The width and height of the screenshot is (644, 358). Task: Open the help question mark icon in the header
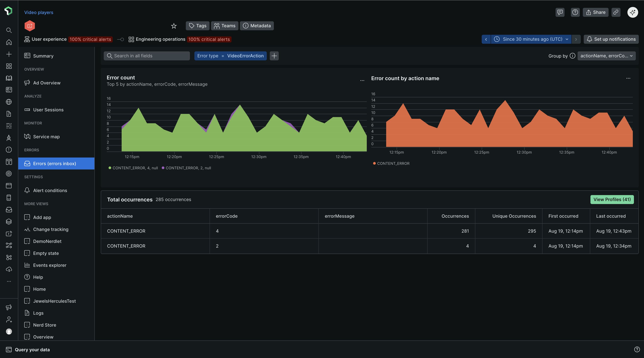point(575,12)
